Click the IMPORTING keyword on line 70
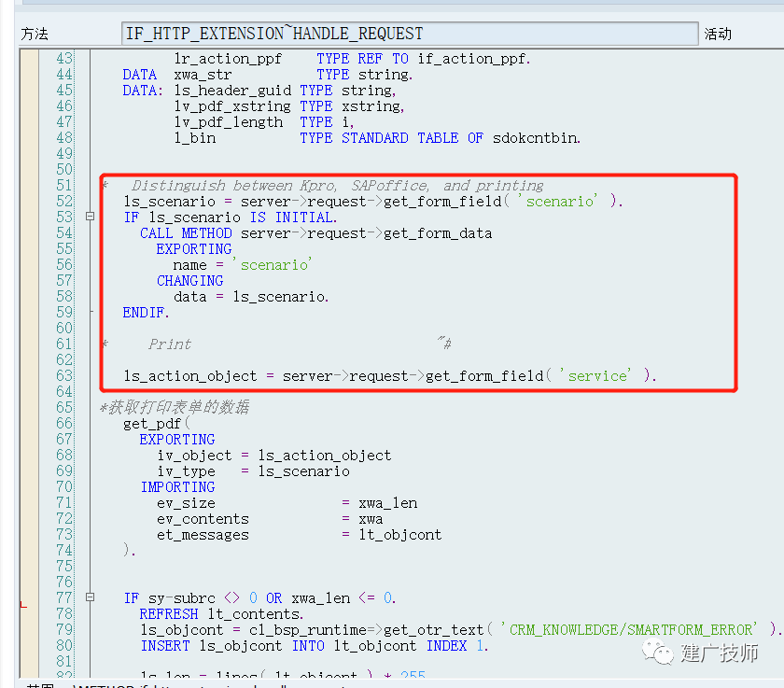This screenshot has width=784, height=688. pyautogui.click(x=177, y=487)
